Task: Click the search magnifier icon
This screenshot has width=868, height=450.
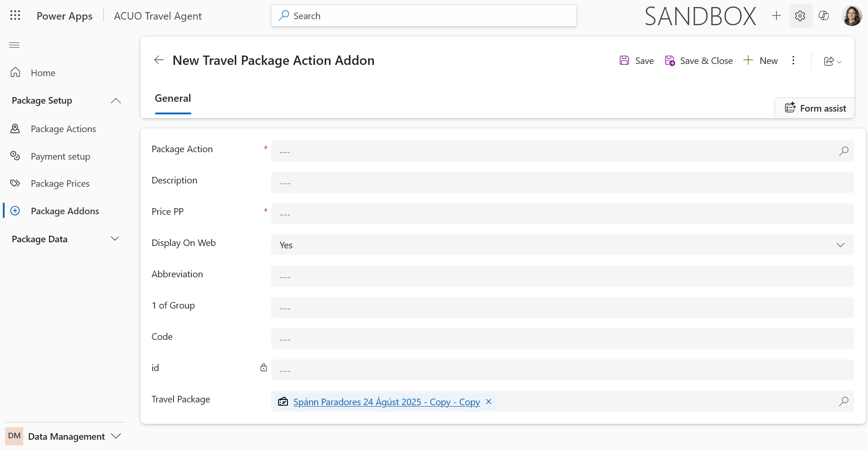Action: [x=283, y=15]
